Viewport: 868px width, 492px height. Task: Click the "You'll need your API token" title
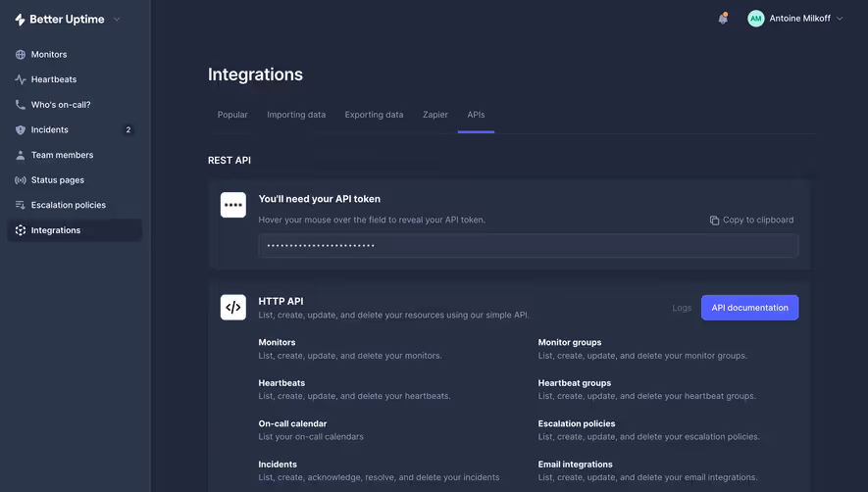[x=320, y=199]
